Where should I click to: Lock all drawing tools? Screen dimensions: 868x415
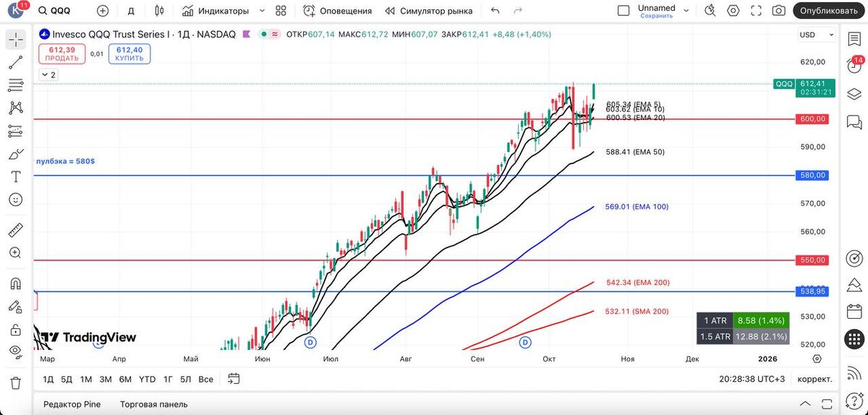tap(16, 330)
